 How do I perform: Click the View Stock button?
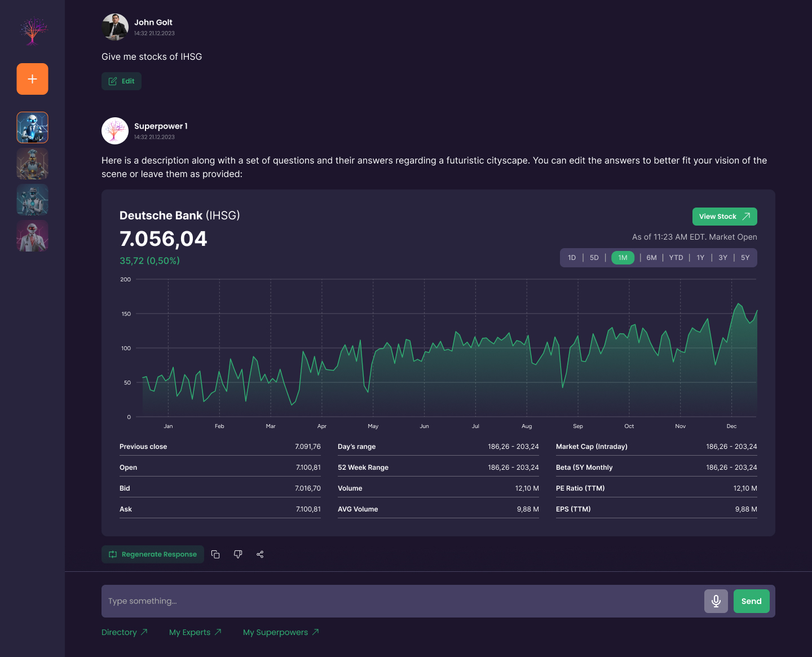click(x=724, y=217)
